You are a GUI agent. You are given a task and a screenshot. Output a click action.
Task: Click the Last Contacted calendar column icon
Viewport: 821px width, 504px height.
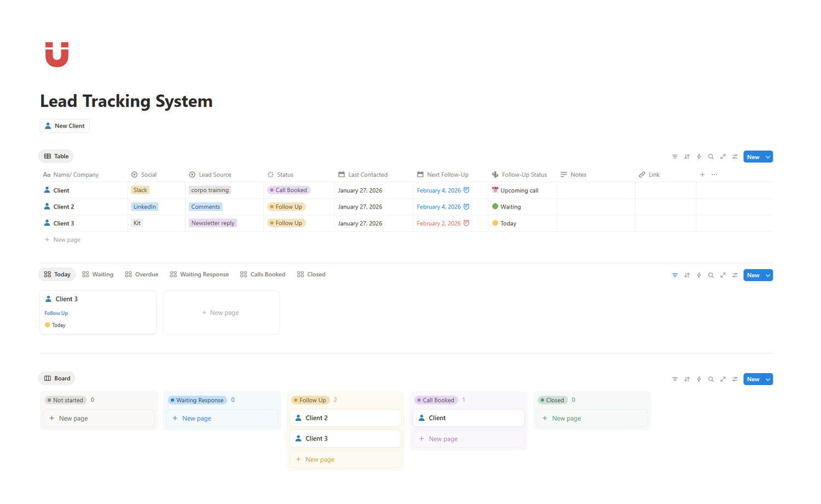point(342,174)
